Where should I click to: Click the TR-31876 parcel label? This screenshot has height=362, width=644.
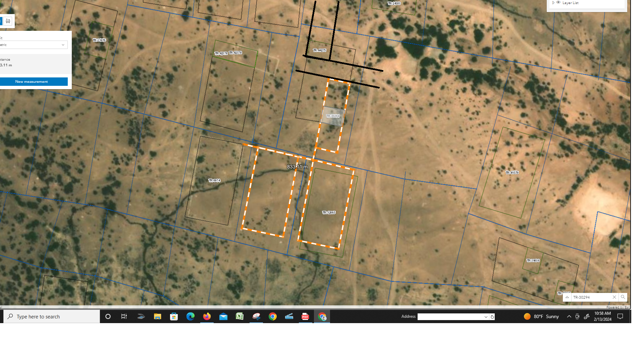point(99,40)
